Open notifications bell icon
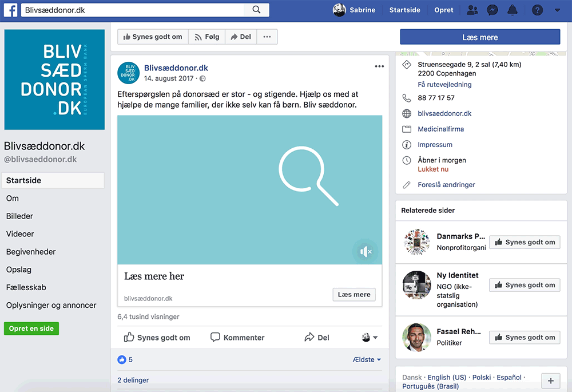 click(x=513, y=10)
